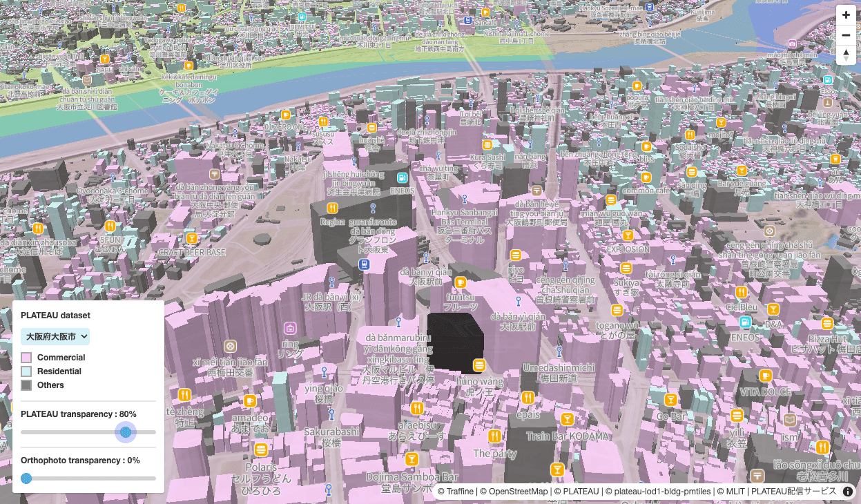Select the ring shop icon

pos(290,328)
